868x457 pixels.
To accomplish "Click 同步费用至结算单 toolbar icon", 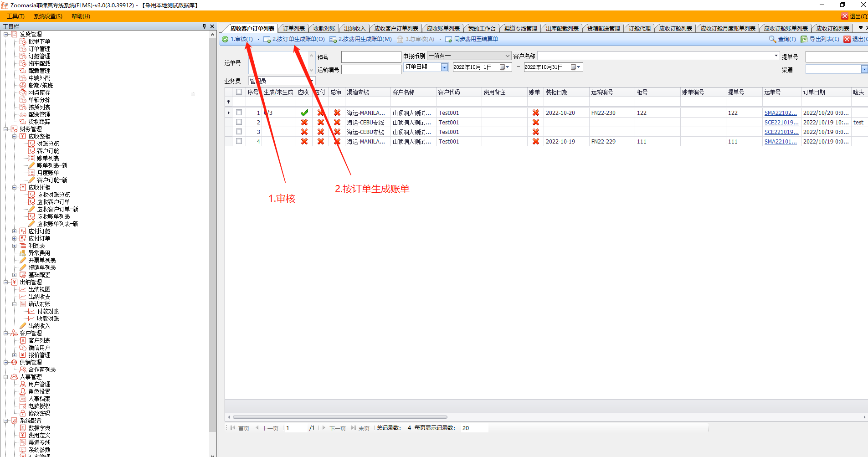I will click(449, 39).
